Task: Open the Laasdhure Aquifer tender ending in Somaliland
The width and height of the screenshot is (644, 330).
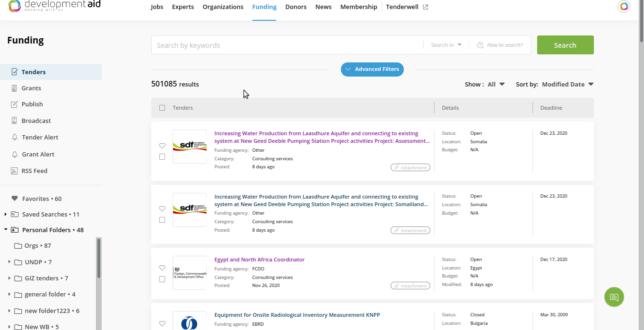Action: [322, 200]
